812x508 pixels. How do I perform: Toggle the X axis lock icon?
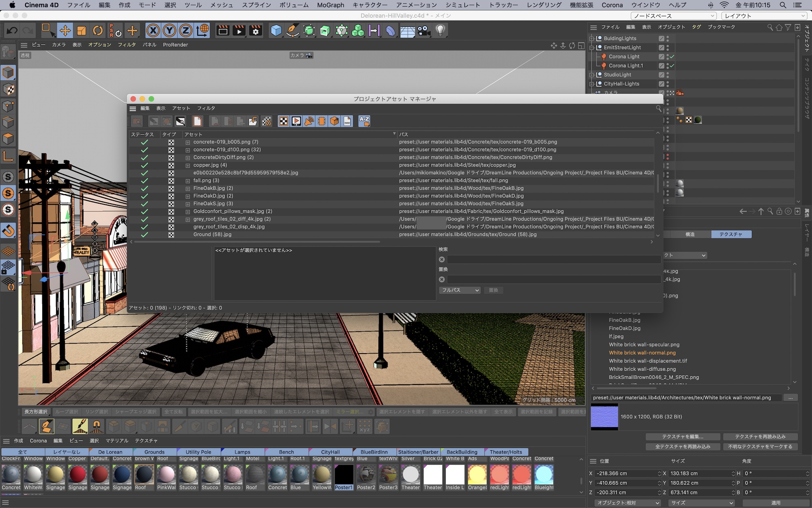[153, 30]
